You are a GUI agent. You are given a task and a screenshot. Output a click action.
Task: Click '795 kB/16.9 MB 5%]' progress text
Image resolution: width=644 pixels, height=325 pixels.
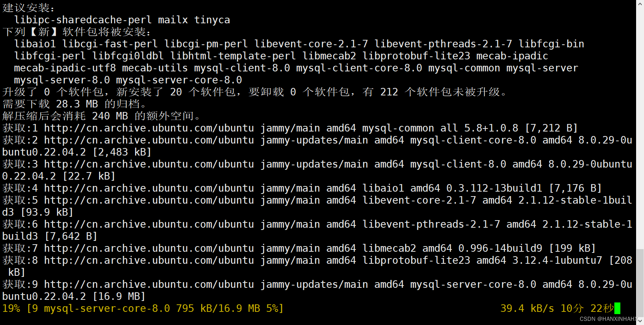(x=230, y=308)
